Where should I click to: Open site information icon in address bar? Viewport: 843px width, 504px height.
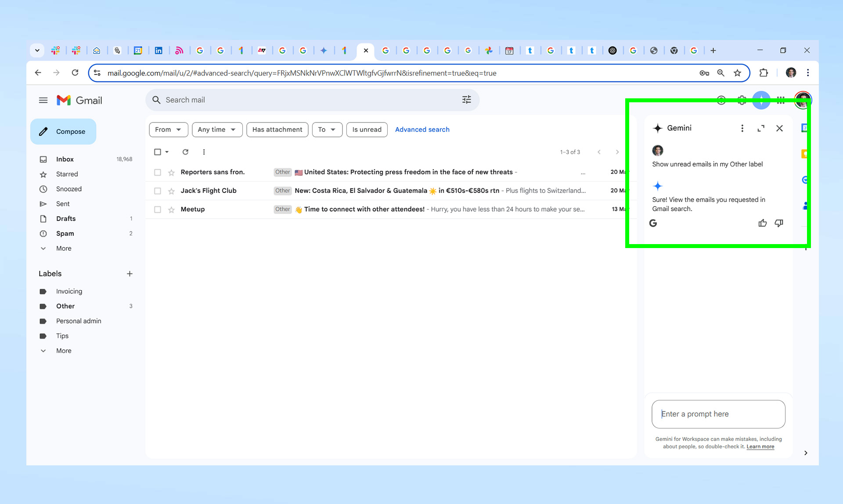coord(97,73)
